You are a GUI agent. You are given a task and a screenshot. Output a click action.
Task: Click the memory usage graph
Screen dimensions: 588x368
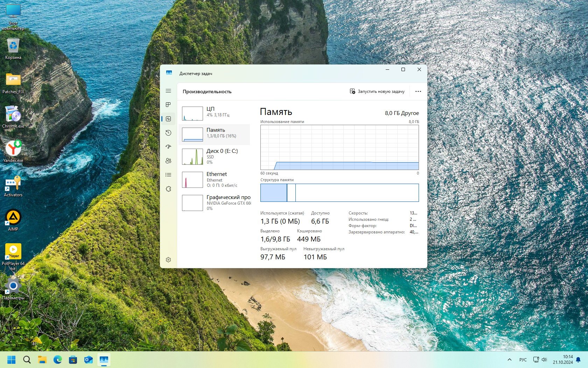tap(339, 147)
